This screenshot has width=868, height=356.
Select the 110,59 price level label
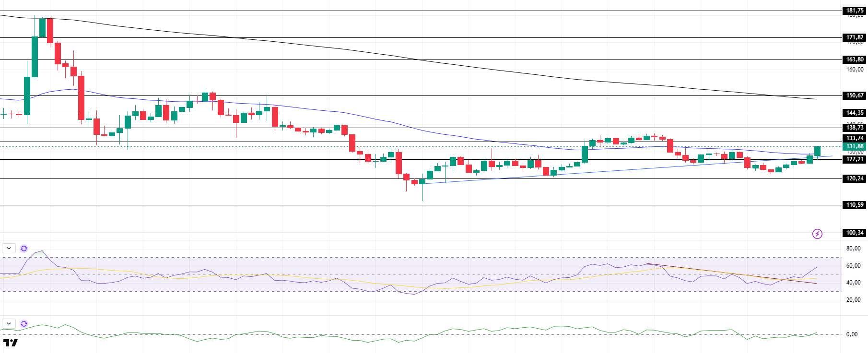coord(855,205)
